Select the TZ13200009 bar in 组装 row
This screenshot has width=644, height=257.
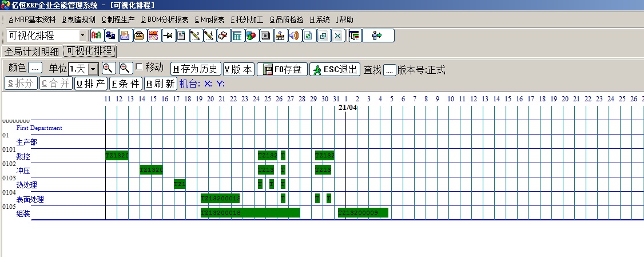[x=363, y=212]
